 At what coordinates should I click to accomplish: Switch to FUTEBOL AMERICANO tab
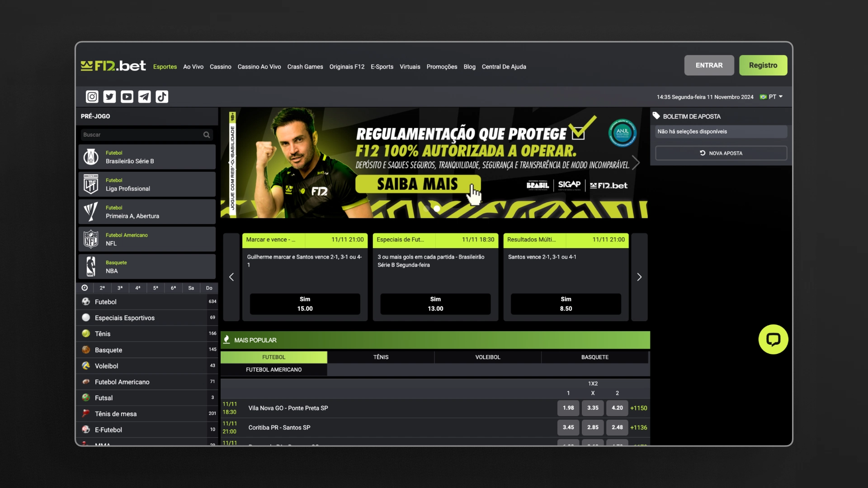click(x=274, y=370)
